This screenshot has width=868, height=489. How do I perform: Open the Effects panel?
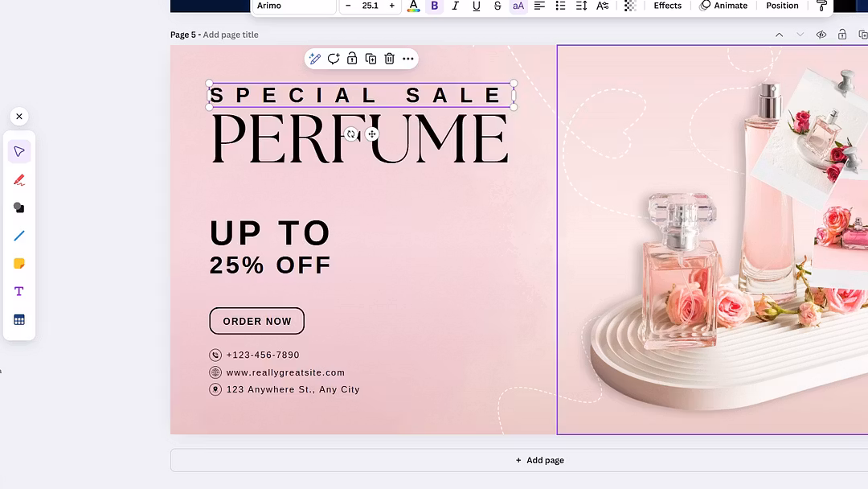[668, 6]
